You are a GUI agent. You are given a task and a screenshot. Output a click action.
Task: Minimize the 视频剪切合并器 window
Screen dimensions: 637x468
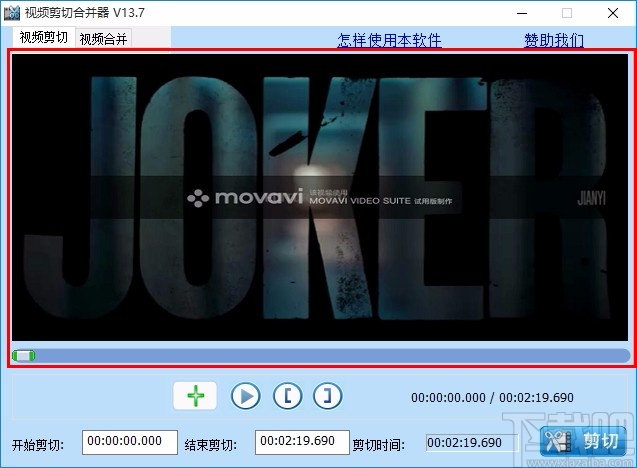522,13
